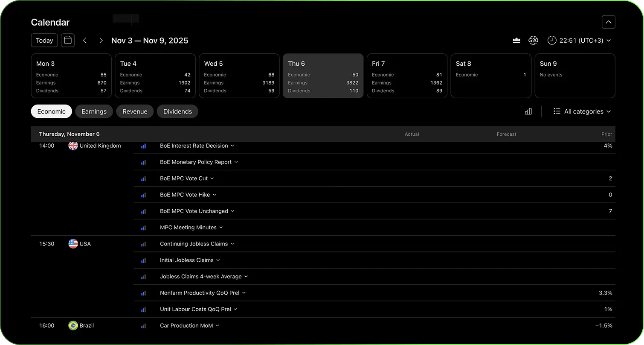Toggle the crown high-importance filter icon
The image size is (644, 345).
(x=516, y=41)
